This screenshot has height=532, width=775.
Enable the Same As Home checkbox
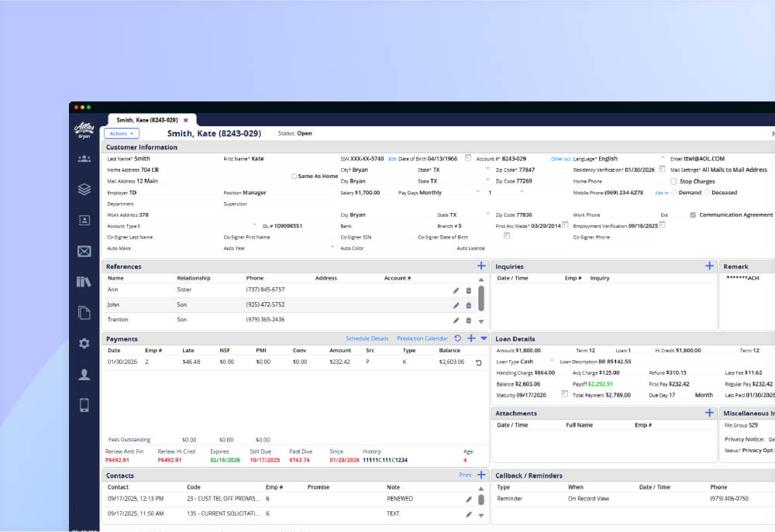[x=294, y=176]
